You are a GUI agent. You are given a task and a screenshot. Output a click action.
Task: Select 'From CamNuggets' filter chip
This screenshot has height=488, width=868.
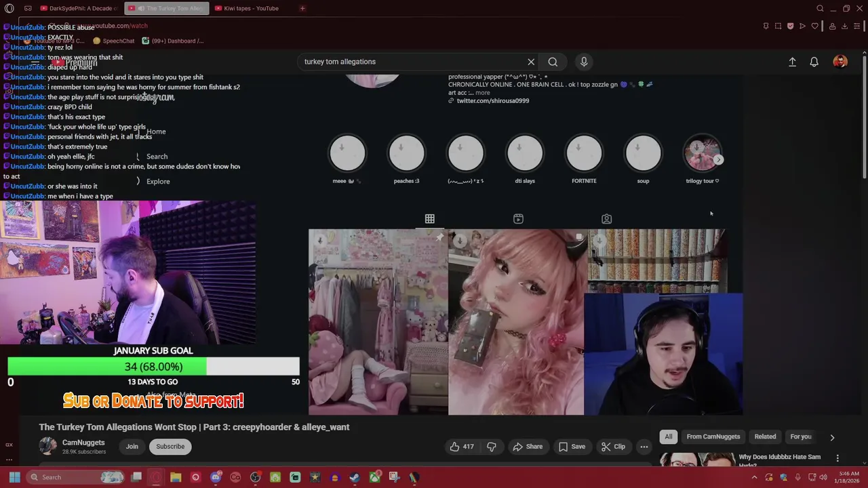pos(713,436)
